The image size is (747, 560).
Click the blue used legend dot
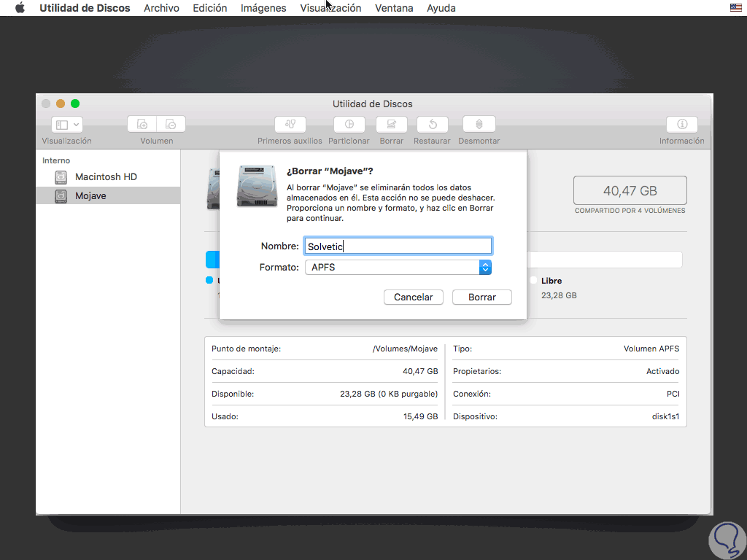(209, 280)
